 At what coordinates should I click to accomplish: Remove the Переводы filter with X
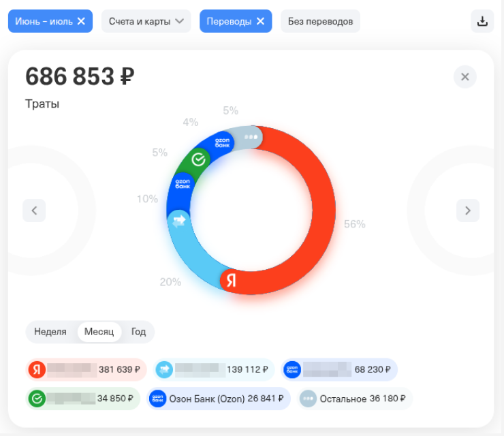coord(260,21)
